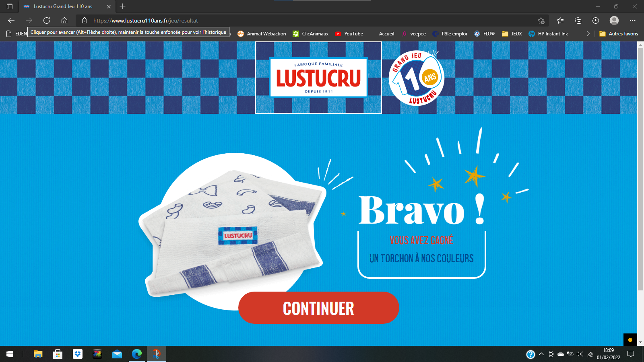Reload the page with the refresh icon
The height and width of the screenshot is (362, 644).
(47, 21)
